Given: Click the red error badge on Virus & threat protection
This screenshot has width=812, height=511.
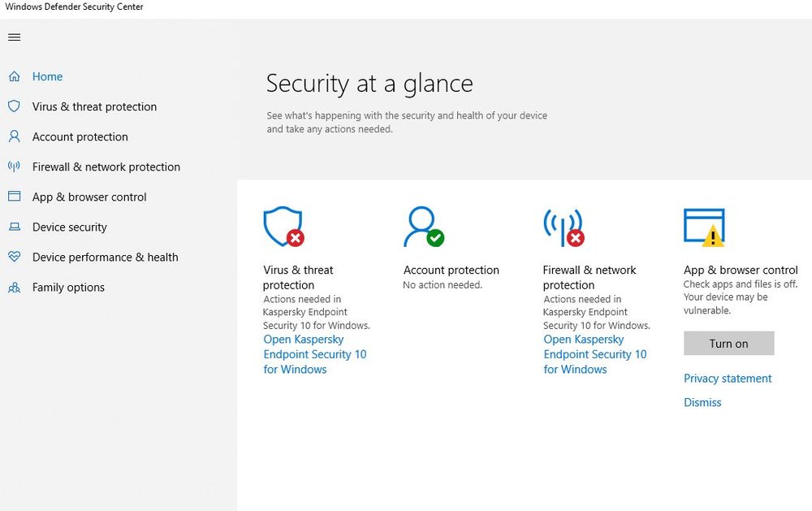Looking at the screenshot, I should (296, 238).
